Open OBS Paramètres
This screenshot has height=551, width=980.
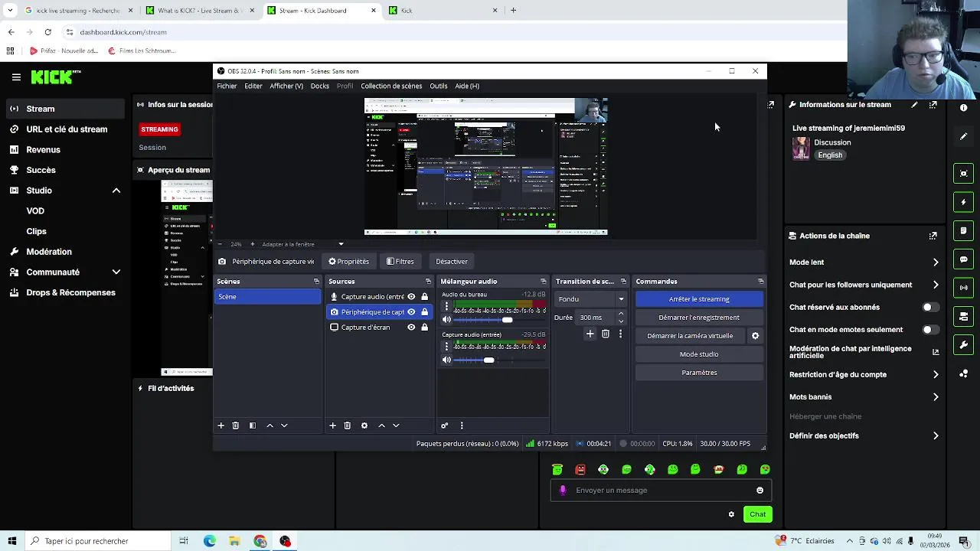click(699, 373)
